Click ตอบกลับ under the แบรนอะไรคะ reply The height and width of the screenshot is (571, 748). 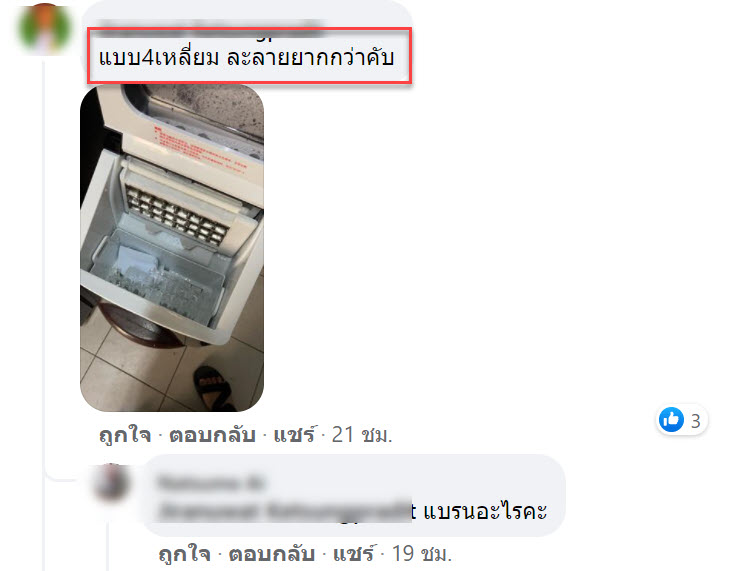click(271, 554)
